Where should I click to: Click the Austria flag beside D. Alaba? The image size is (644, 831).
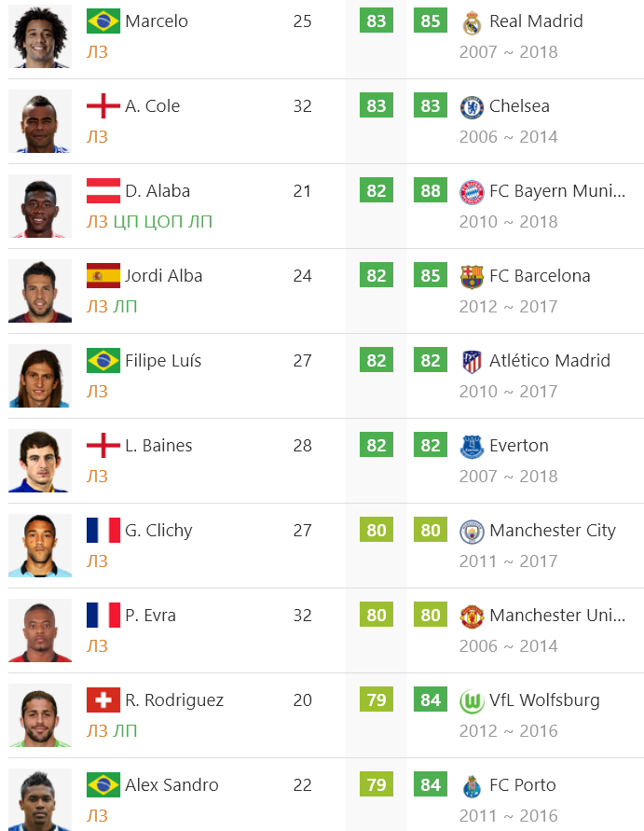pos(103,191)
